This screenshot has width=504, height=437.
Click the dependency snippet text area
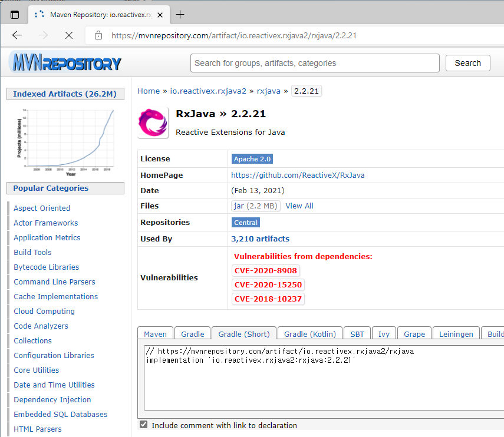pos(324,378)
